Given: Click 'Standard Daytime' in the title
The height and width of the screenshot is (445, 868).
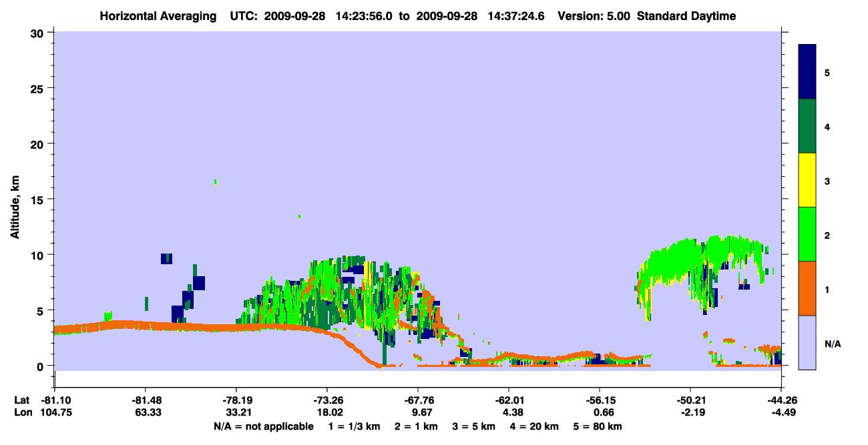Looking at the screenshot, I should [x=686, y=16].
